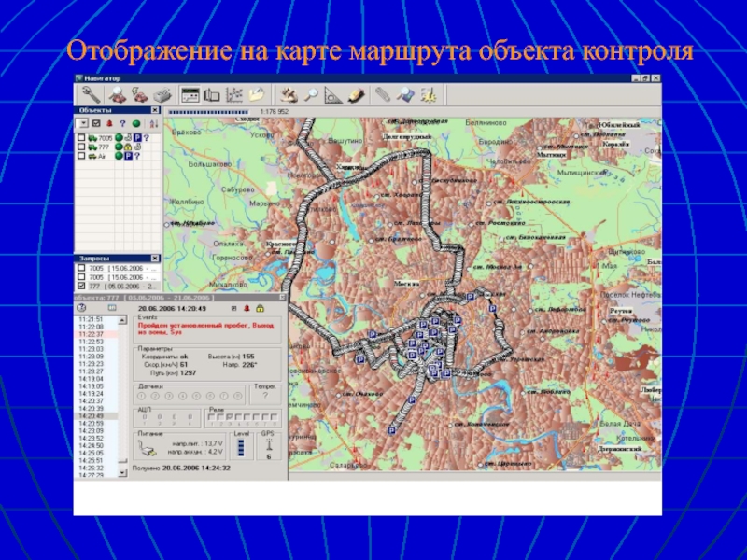Click the wrench settings icon in toolbar

click(x=91, y=94)
